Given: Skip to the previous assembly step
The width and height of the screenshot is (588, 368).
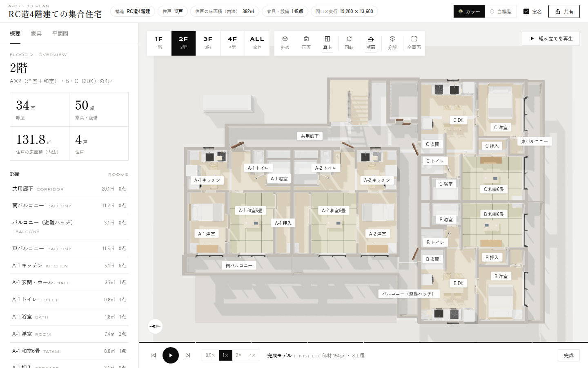Looking at the screenshot, I should 154,355.
